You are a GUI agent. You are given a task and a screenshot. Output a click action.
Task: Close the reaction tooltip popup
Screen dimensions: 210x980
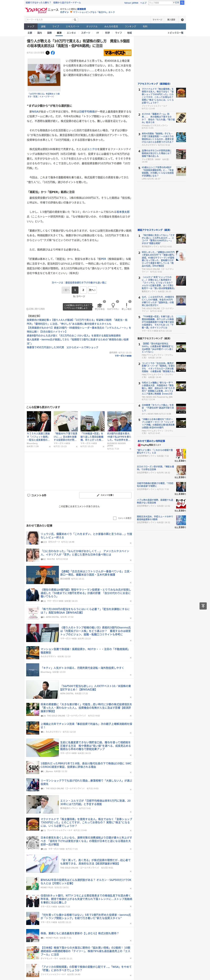91,305
